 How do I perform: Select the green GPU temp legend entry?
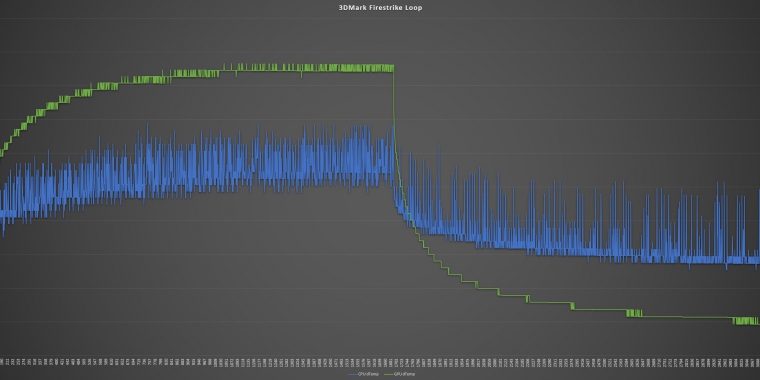(399, 374)
